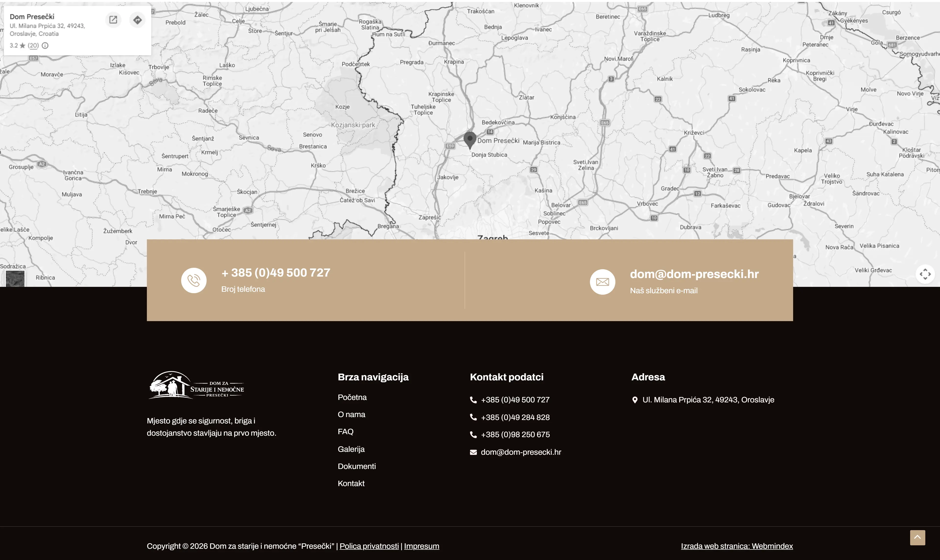Click the map camera controls icon
Viewport: 940px width, 560px height.
[x=925, y=274]
